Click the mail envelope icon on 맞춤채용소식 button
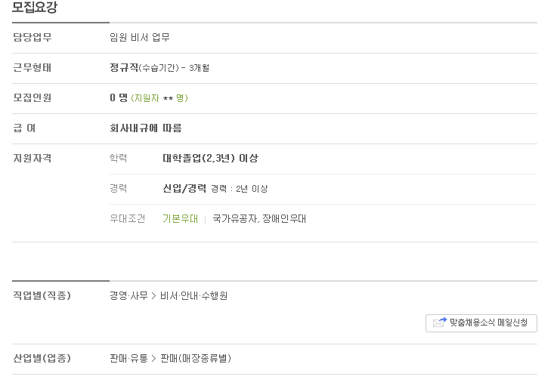 (x=440, y=323)
